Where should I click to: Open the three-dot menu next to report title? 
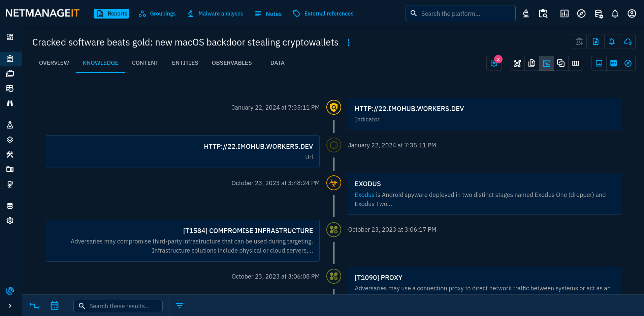coord(349,42)
